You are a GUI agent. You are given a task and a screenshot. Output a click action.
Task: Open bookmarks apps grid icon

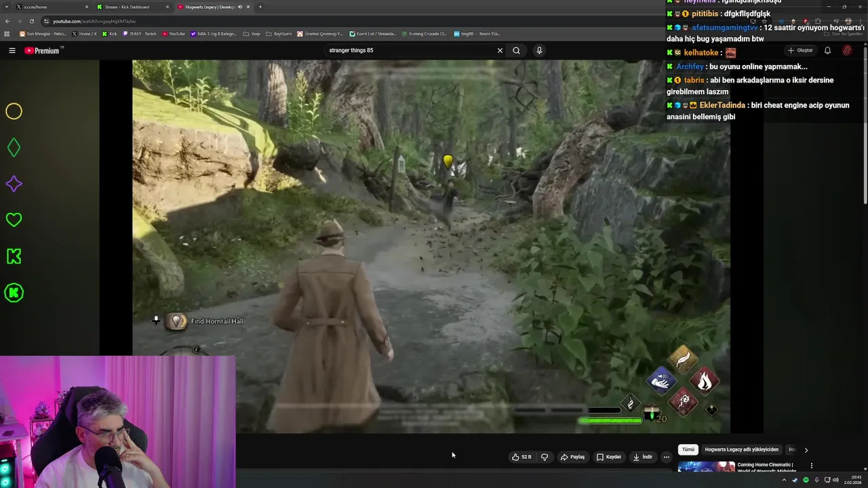click(x=7, y=33)
